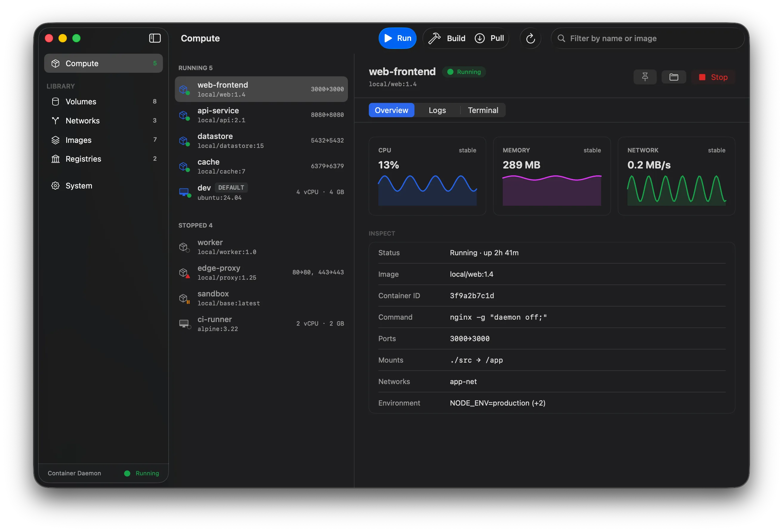783x532 pixels.
Task: Select the dev DEFAULT machine row
Action: (261, 192)
